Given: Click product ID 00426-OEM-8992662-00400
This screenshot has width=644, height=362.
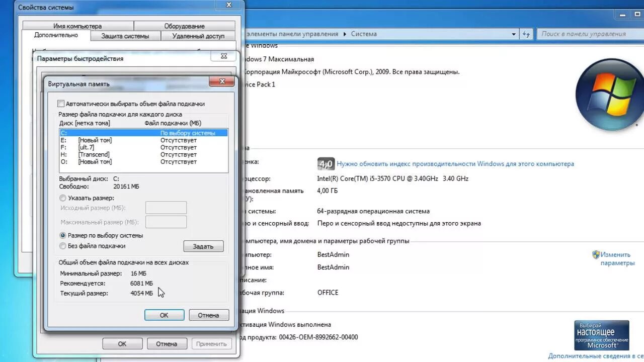Looking at the screenshot, I should [x=317, y=337].
